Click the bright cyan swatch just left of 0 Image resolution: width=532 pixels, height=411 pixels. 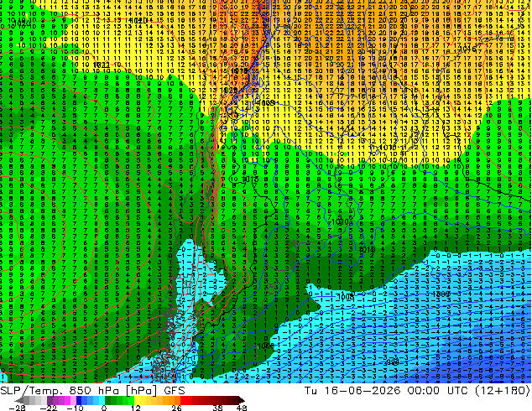[x=102, y=400]
